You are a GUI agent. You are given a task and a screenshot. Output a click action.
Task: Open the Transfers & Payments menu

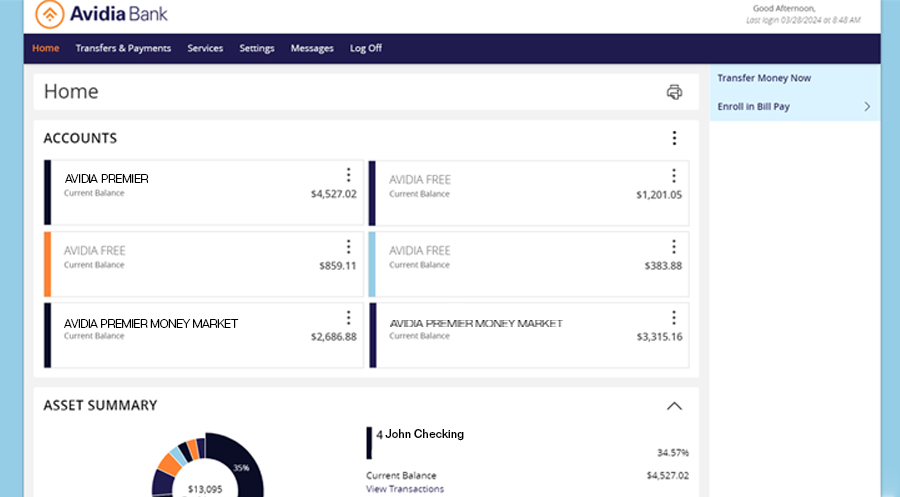pos(123,48)
